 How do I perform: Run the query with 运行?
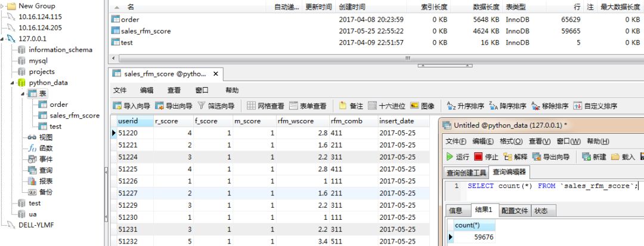pyautogui.click(x=457, y=156)
